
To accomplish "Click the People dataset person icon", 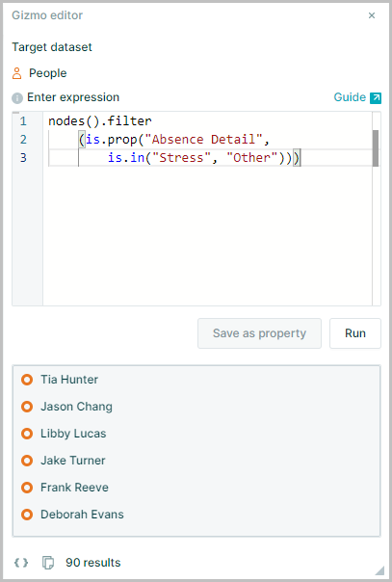I will pyautogui.click(x=17, y=73).
